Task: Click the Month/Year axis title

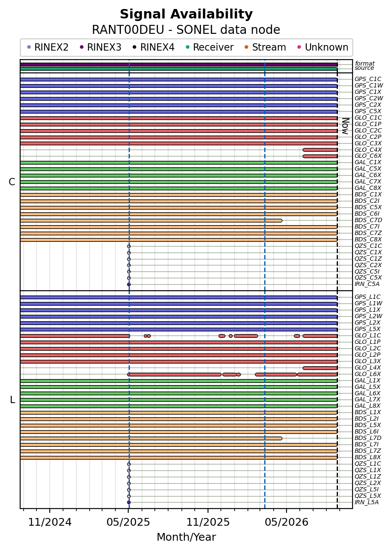Action: (x=186, y=538)
